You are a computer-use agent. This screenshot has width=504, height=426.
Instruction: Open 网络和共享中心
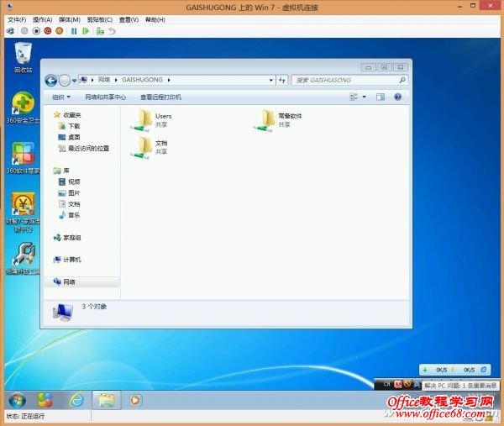[106, 97]
